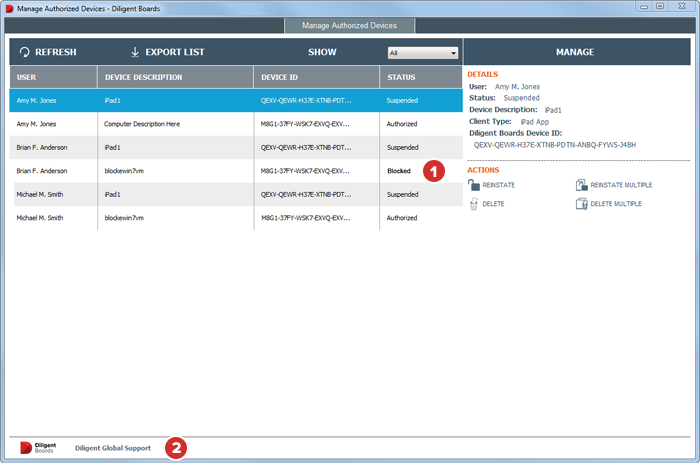Image resolution: width=700 pixels, height=463 pixels.
Task: Close the Manage Authorized Devices window
Action: click(x=682, y=6)
